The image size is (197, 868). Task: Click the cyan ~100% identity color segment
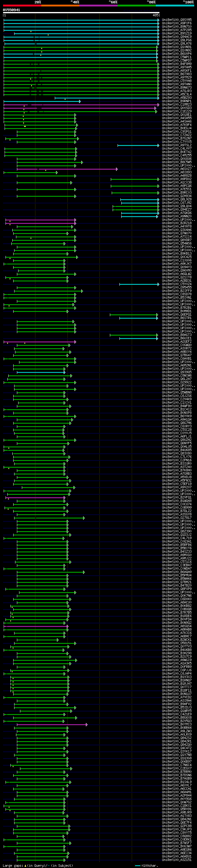tap(175, 6)
